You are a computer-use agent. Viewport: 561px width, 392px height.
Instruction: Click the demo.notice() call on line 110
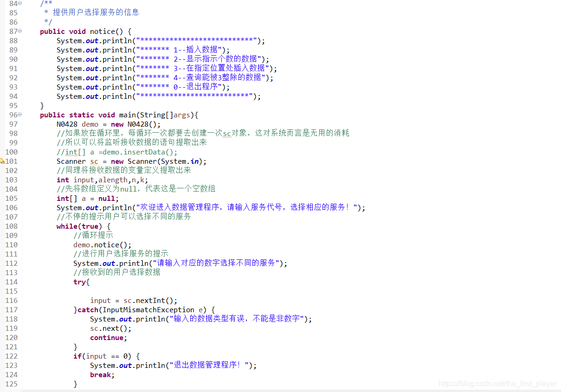(103, 244)
